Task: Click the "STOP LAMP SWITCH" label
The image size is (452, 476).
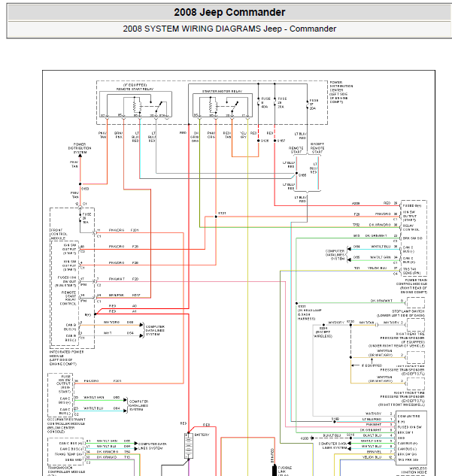Action: (408, 311)
